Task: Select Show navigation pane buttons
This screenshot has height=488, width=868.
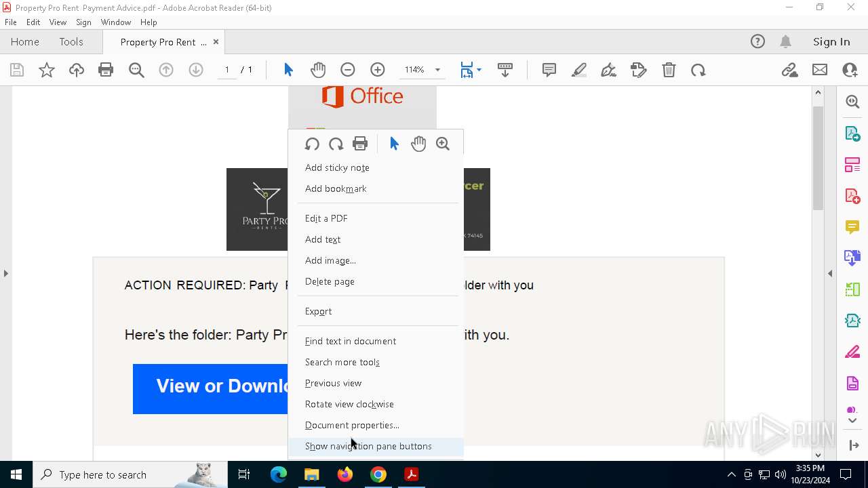Action: (x=376, y=446)
